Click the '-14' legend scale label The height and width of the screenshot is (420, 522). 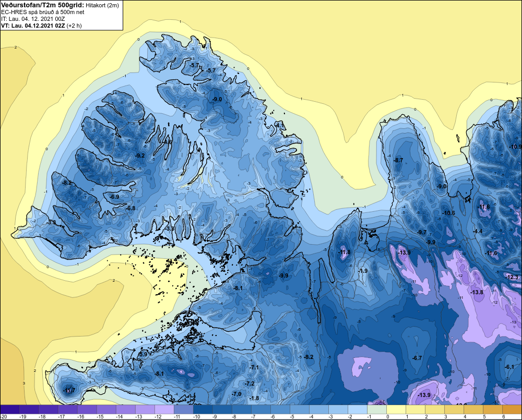(120, 417)
